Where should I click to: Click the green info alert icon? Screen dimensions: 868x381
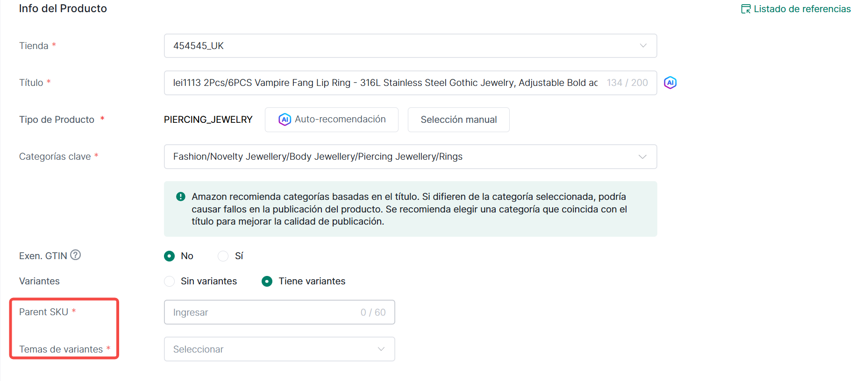point(181,197)
